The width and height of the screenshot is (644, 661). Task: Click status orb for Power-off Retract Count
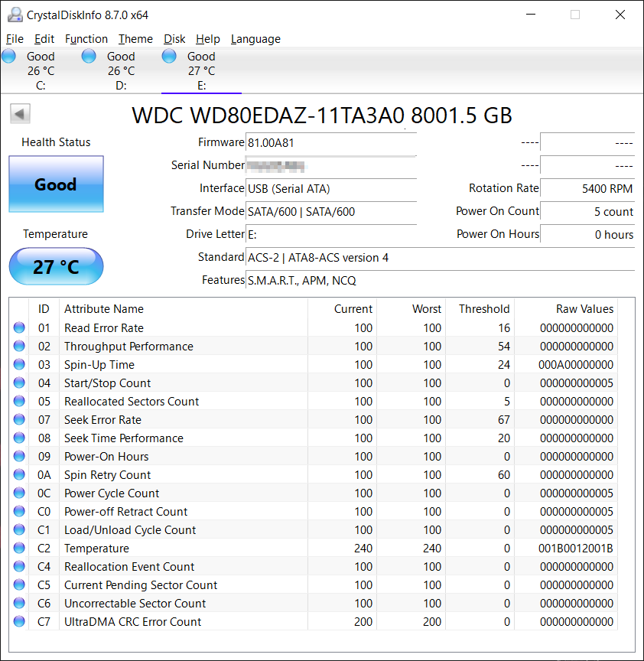pos(19,511)
